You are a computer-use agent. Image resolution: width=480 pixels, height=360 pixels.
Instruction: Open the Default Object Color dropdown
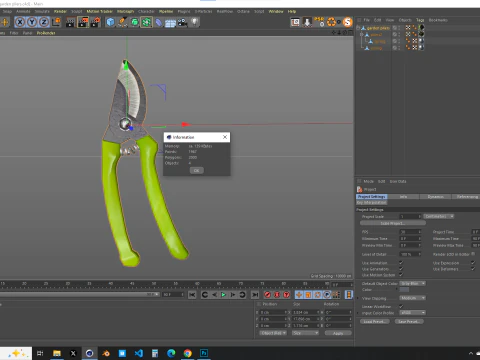pos(413,283)
